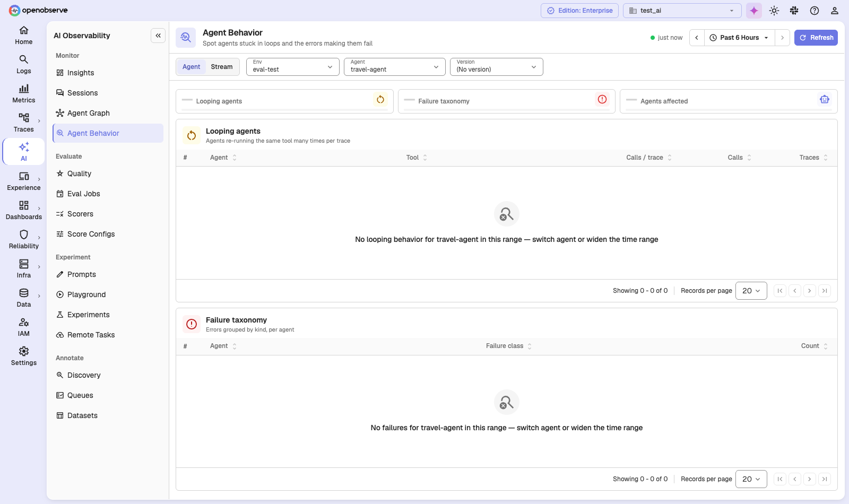849x504 pixels.
Task: Open Eval Jobs in the sidebar
Action: pos(108,194)
